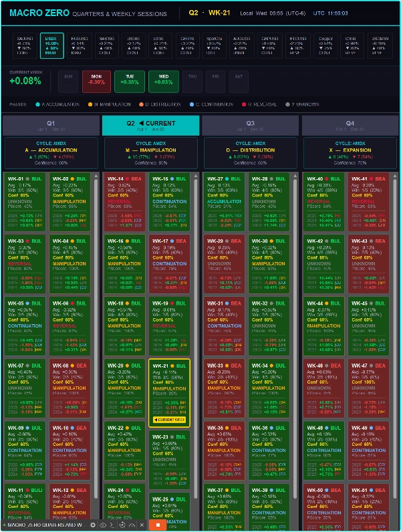Click the gauge speedometer icon in bottom bar
This screenshot has height=532, width=401.
132,525
